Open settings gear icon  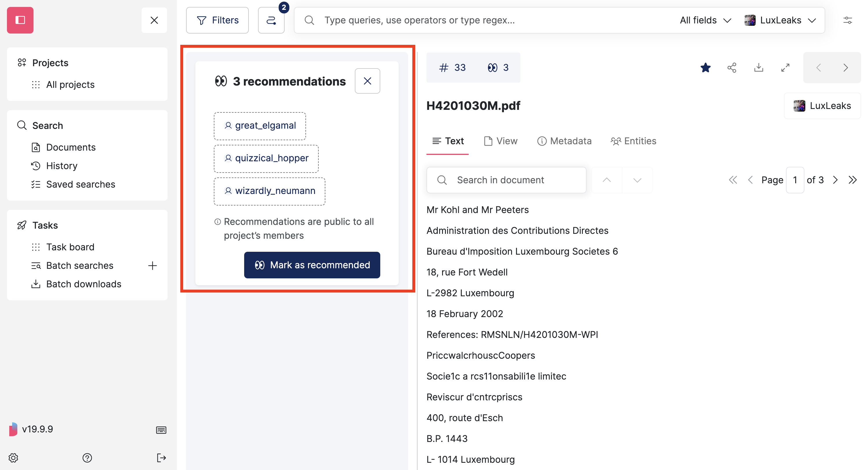point(14,458)
